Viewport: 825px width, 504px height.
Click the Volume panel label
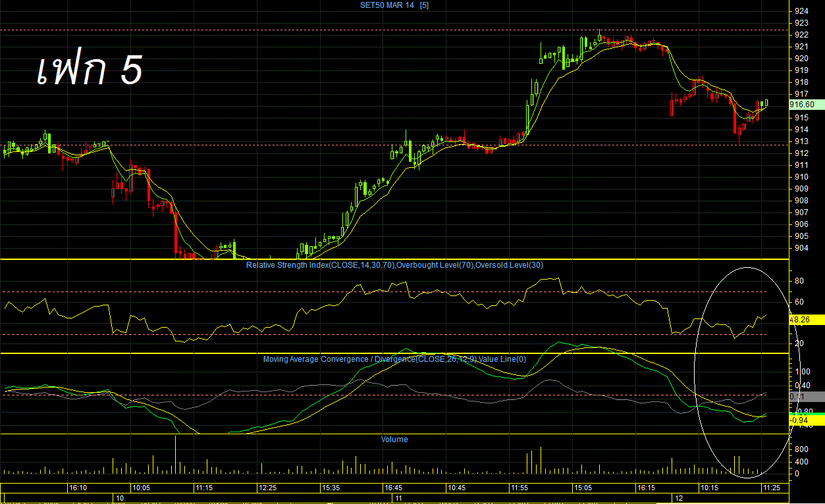394,440
